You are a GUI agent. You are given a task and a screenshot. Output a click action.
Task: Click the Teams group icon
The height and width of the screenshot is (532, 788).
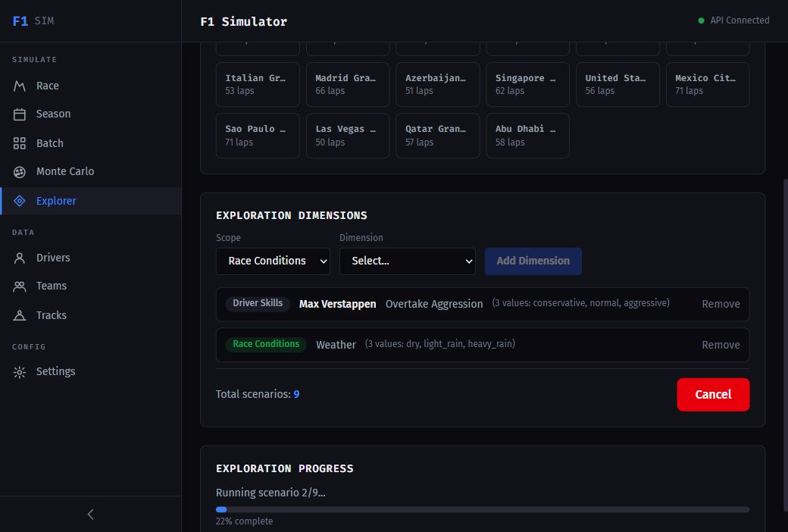[20, 286]
